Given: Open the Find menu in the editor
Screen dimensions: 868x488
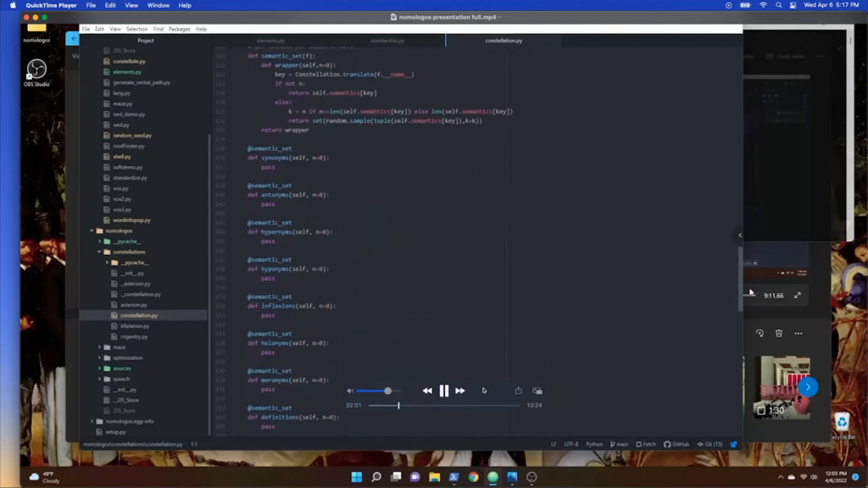Looking at the screenshot, I should pos(159,30).
